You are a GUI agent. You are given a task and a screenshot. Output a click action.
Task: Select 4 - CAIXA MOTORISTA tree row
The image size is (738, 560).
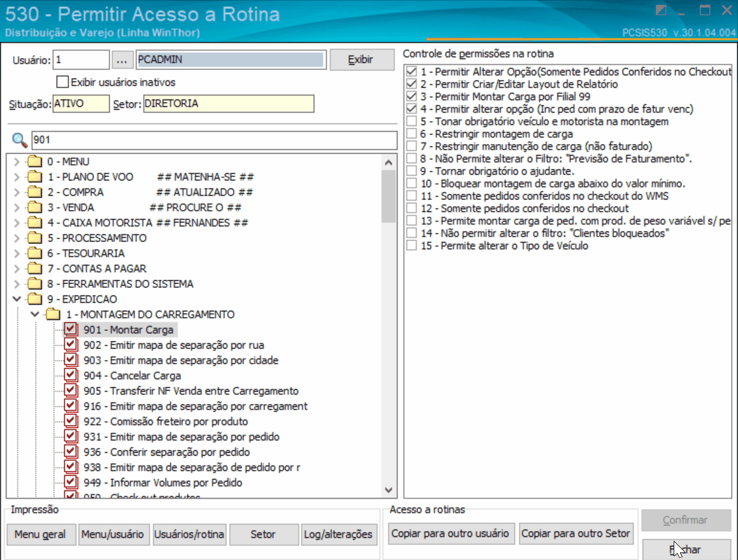pos(147,222)
